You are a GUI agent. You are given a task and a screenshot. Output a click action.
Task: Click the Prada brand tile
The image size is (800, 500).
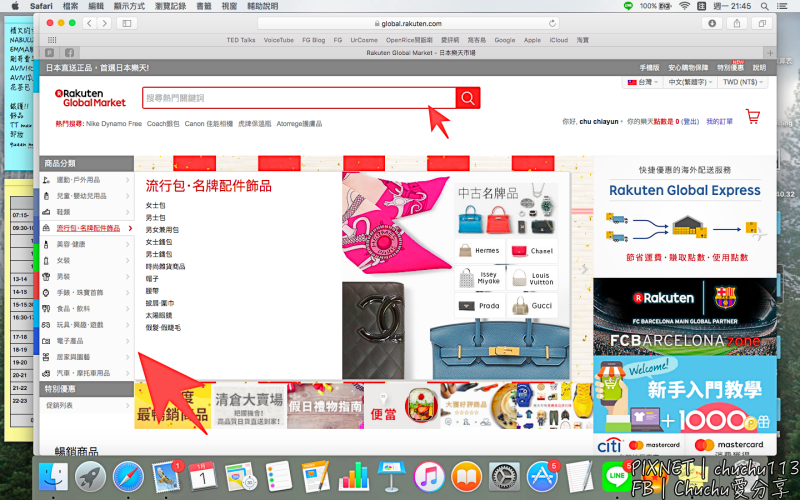[x=480, y=305]
